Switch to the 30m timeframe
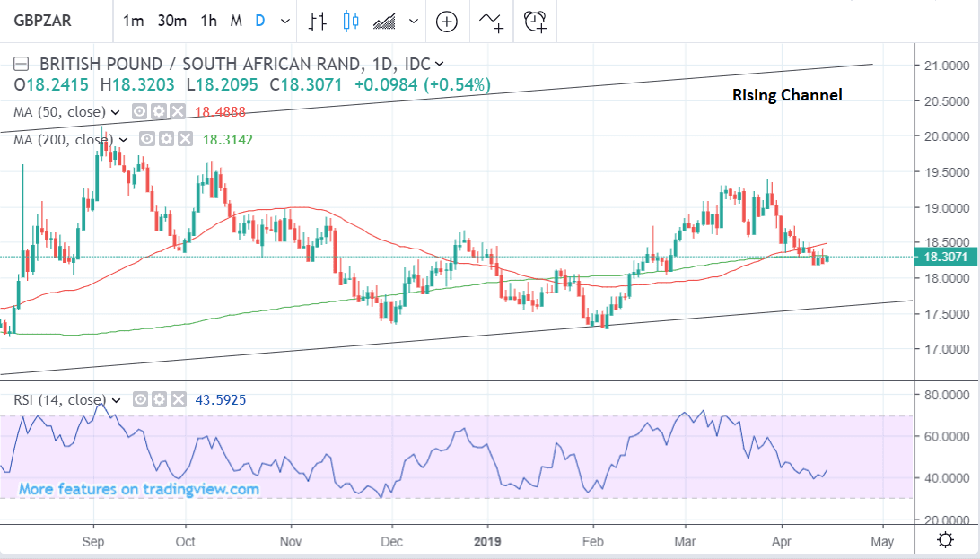Image resolution: width=980 pixels, height=559 pixels. point(171,21)
